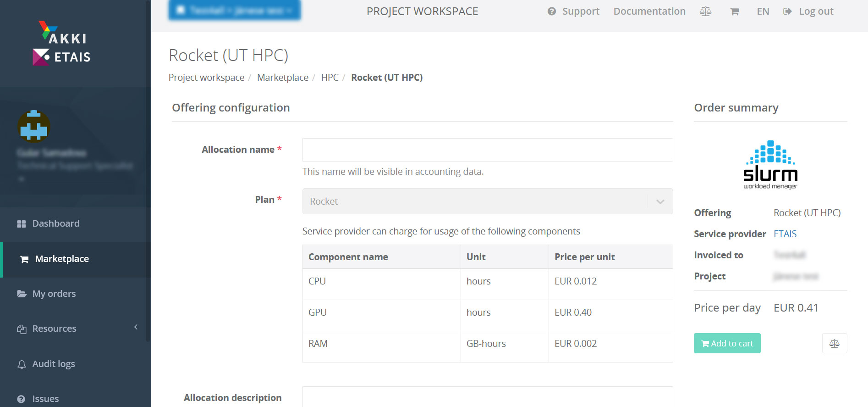
Task: Open My orders in sidebar
Action: (76, 294)
